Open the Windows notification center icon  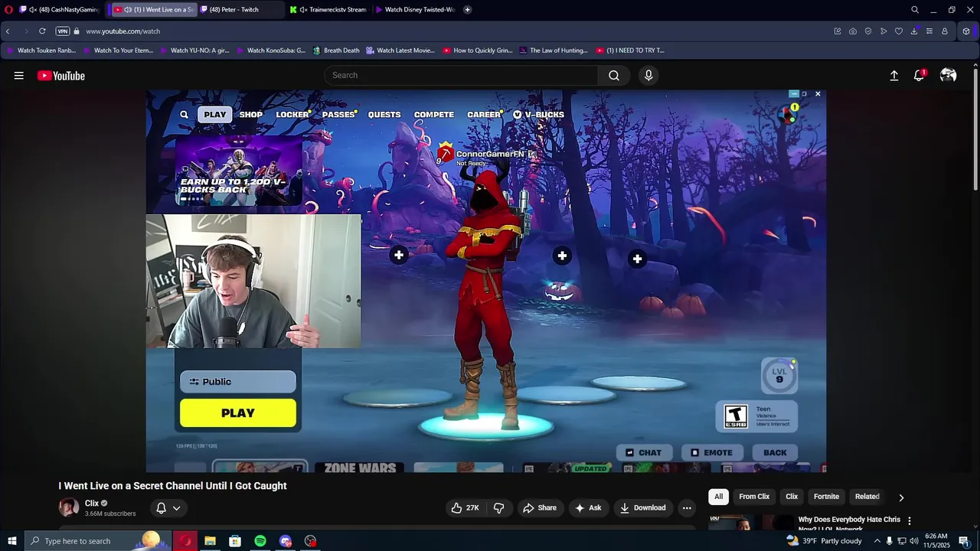point(964,541)
